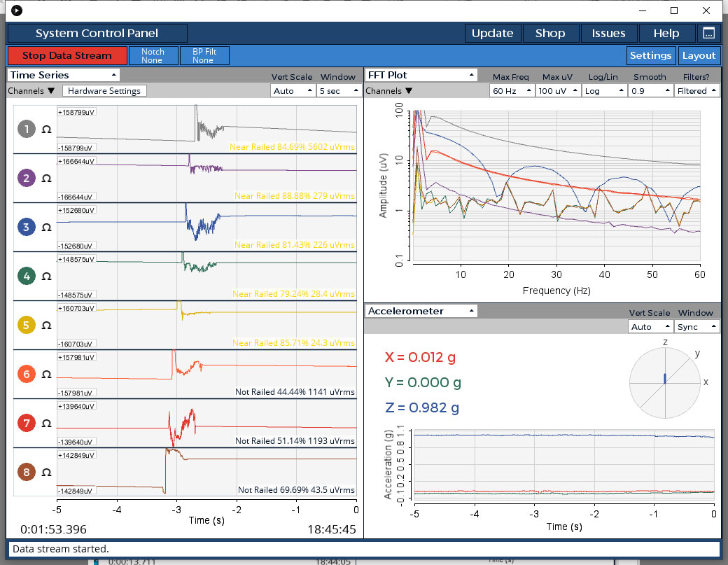Click the app logo icon in title bar
Image resolution: width=728 pixels, height=565 pixels.
tap(17, 10)
